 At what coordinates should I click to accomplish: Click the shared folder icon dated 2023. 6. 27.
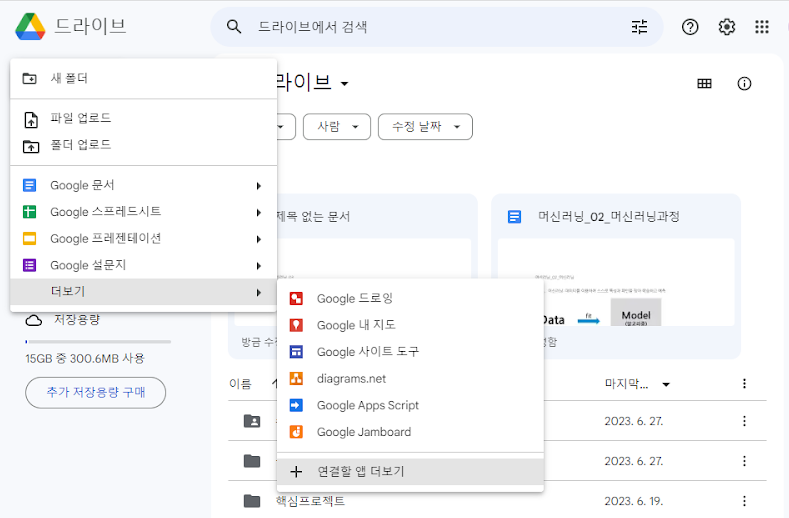tap(252, 421)
